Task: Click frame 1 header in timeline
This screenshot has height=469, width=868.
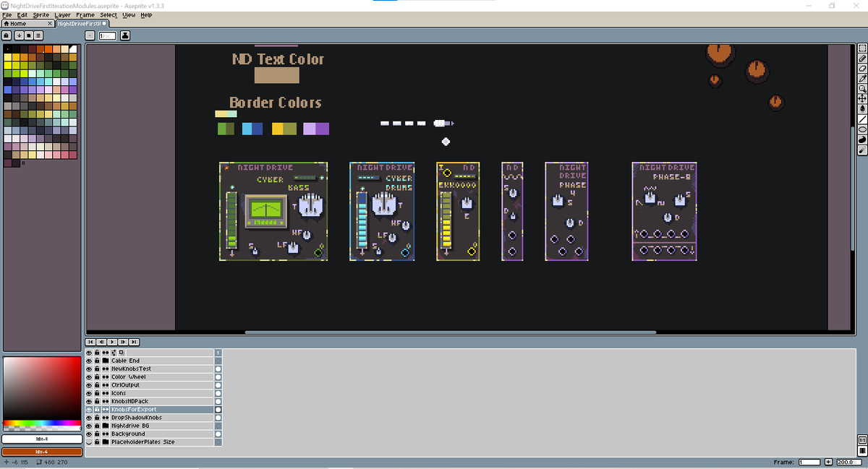Action: click(218, 353)
